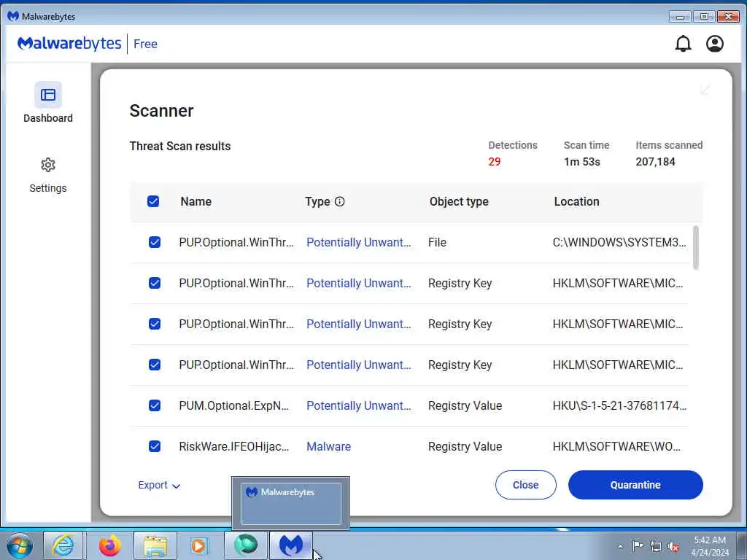Click the Type column info icon

pos(340,201)
